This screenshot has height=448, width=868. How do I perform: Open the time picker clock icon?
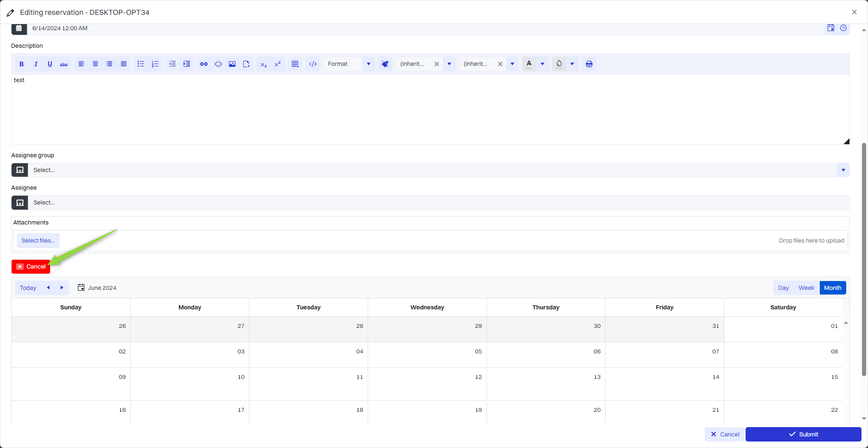pyautogui.click(x=843, y=28)
